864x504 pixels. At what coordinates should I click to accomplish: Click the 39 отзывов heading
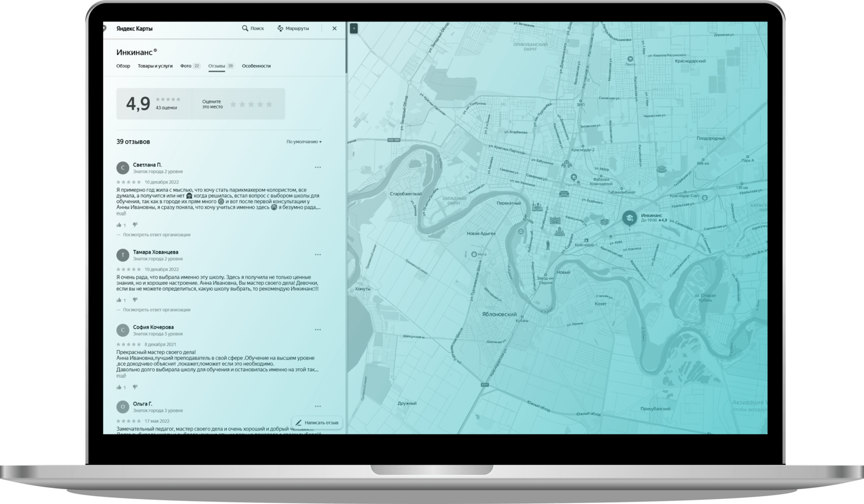[x=133, y=142]
